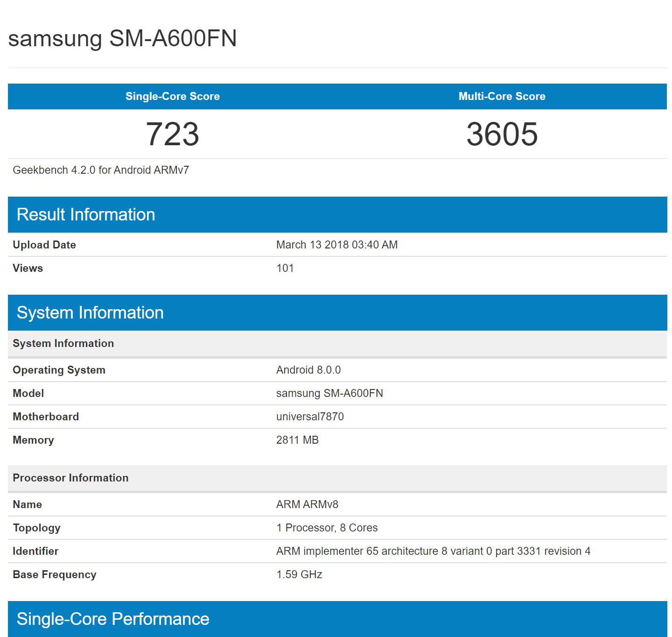Click the ARM implementer identifier string
Image resolution: width=672 pixels, height=637 pixels.
(433, 551)
